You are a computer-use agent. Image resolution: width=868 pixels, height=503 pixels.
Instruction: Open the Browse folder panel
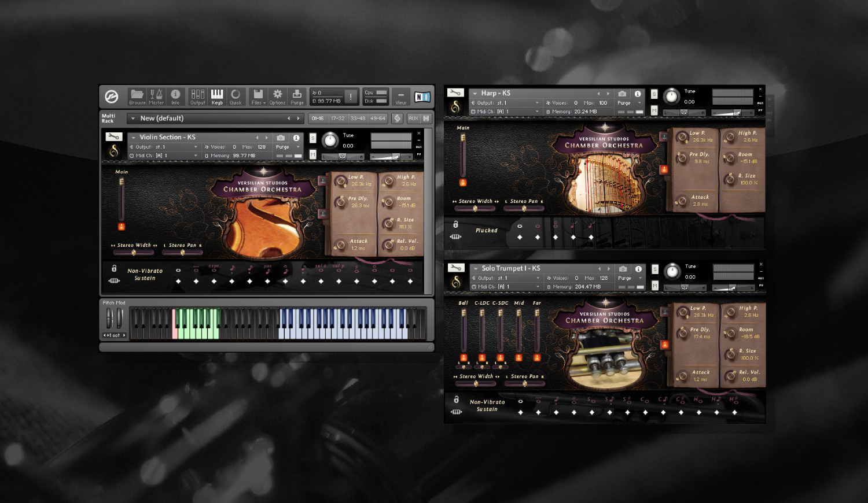pos(137,97)
